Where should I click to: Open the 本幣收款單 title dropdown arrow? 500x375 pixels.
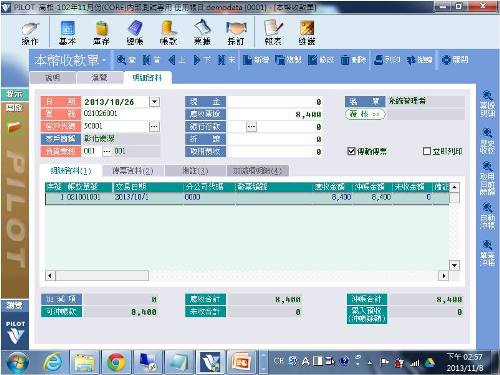click(x=104, y=60)
